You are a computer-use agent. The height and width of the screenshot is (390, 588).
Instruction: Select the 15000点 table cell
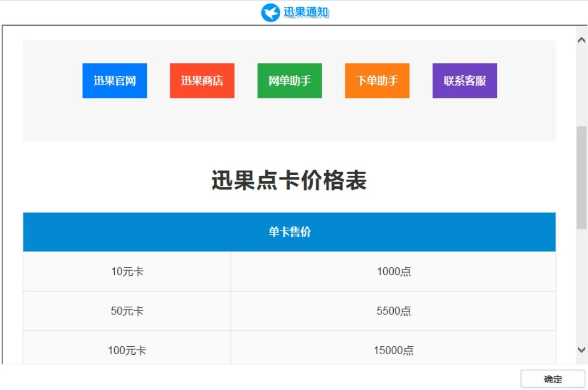[x=393, y=347]
